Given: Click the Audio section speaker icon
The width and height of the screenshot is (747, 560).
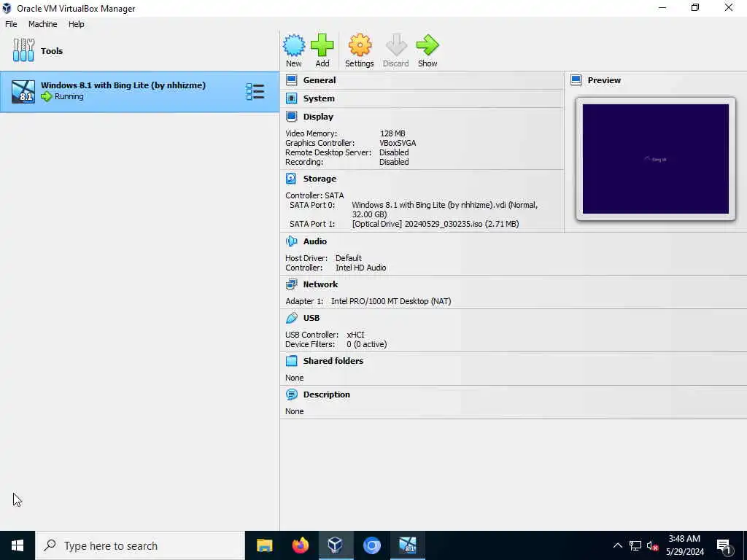Looking at the screenshot, I should pyautogui.click(x=292, y=241).
